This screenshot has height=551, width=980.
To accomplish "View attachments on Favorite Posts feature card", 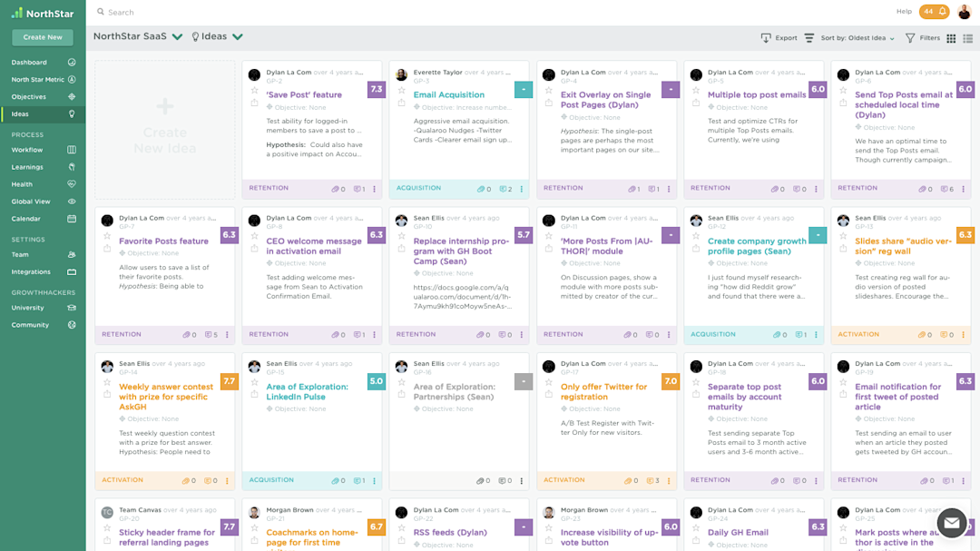I will [190, 335].
